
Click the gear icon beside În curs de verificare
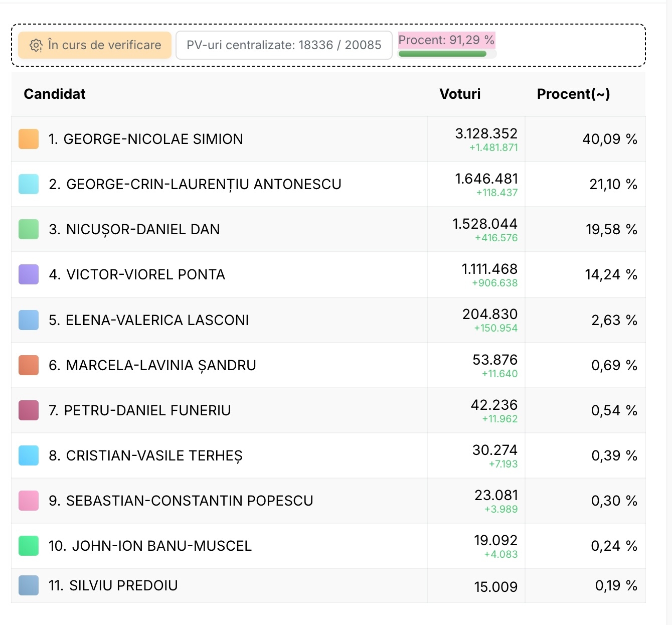pyautogui.click(x=36, y=45)
